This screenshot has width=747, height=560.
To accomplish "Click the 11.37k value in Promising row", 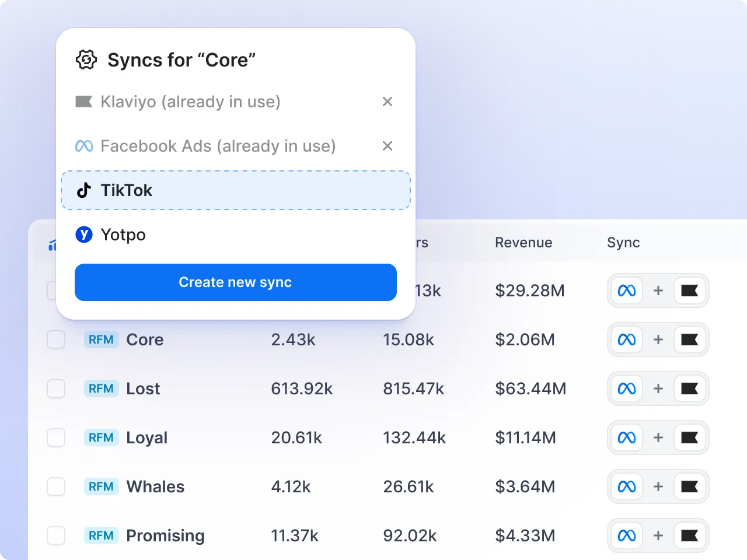I will pos(295,535).
